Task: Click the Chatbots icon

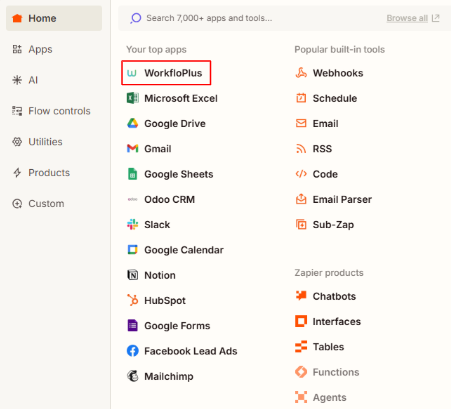Action: 301,296
